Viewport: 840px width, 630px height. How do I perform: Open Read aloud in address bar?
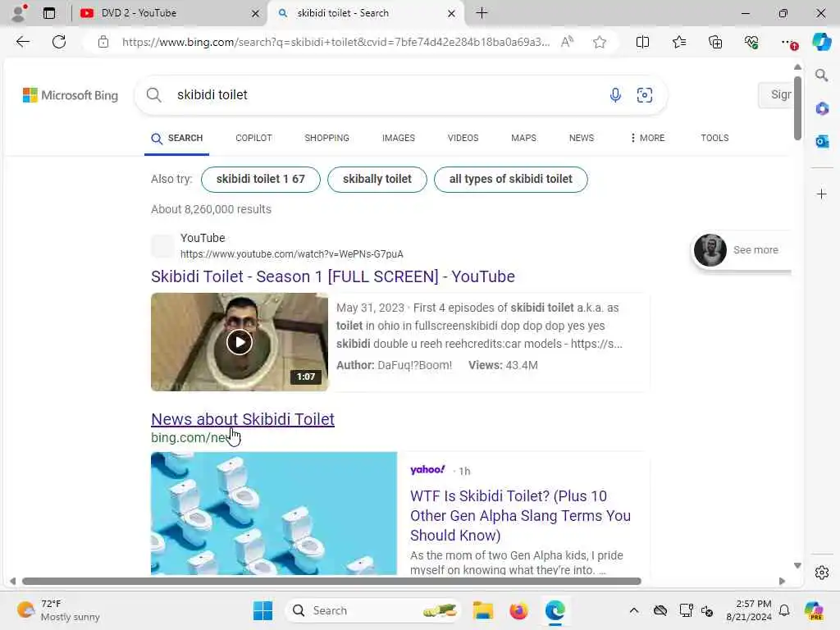(x=567, y=42)
